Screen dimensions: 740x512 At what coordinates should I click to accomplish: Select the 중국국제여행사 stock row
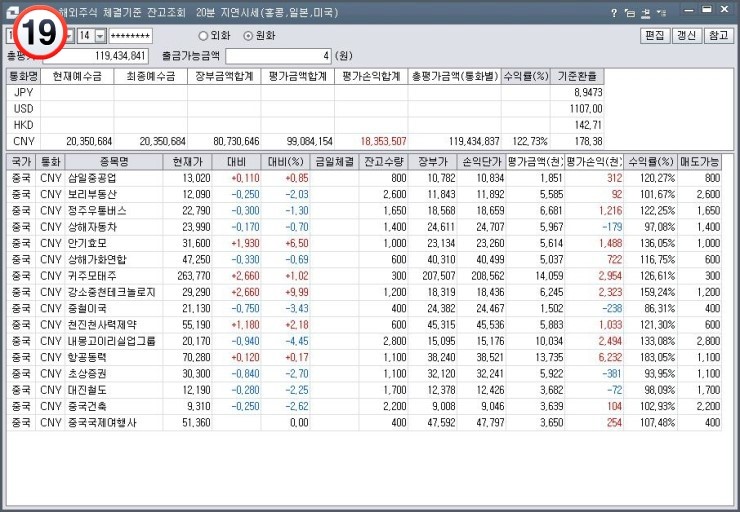(x=364, y=422)
